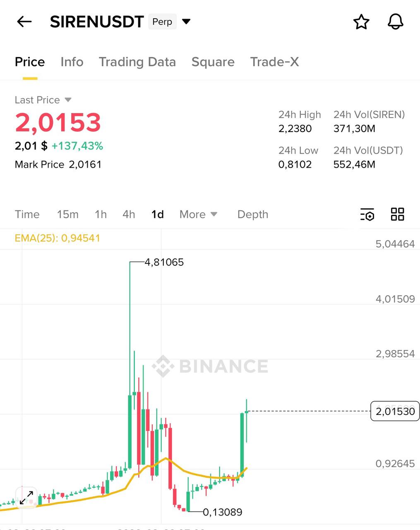Open price alerts bell icon

click(x=395, y=22)
